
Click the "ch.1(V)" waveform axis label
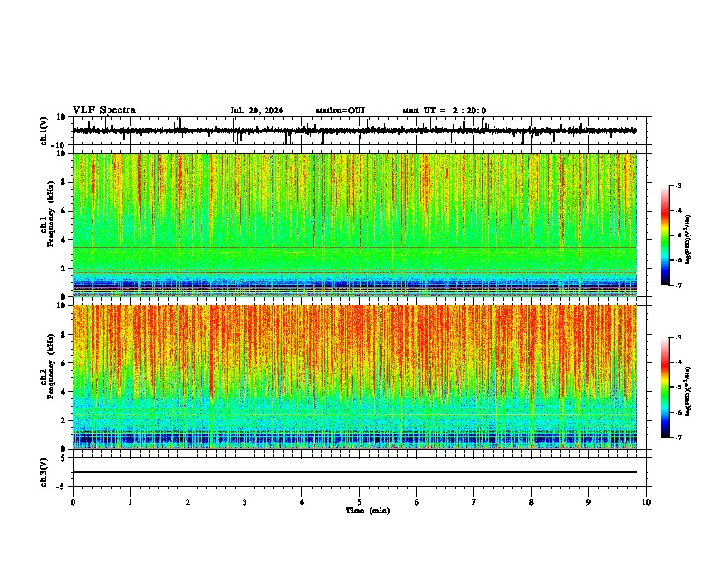pos(44,131)
